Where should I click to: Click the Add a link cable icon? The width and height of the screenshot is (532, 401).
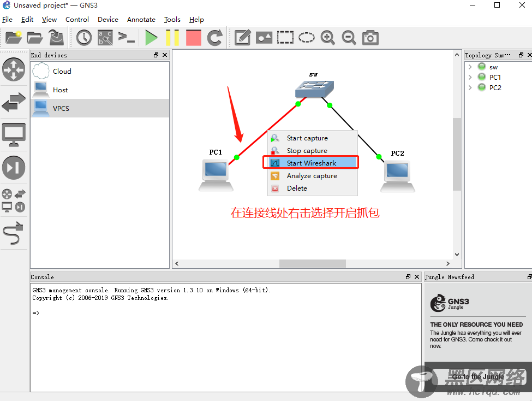(x=13, y=233)
